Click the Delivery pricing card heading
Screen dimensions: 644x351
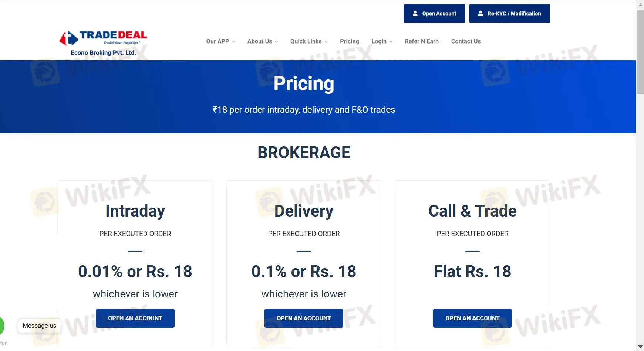[304, 211]
